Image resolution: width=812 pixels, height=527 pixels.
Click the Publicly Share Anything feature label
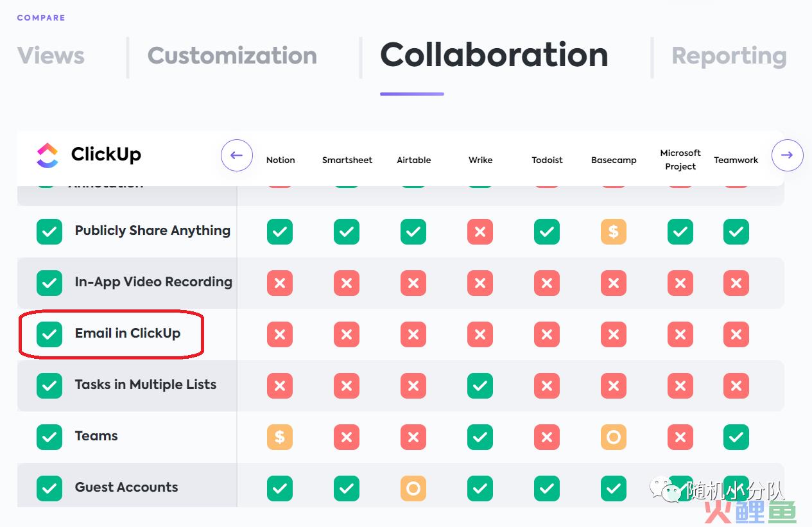pos(153,230)
